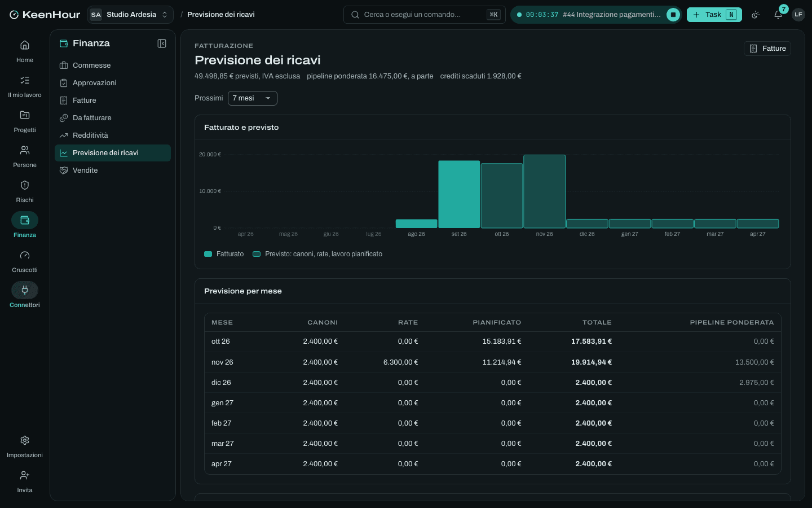Click the Fatturato legend swatch
Screen dimensions: 812x508
(x=208, y=254)
